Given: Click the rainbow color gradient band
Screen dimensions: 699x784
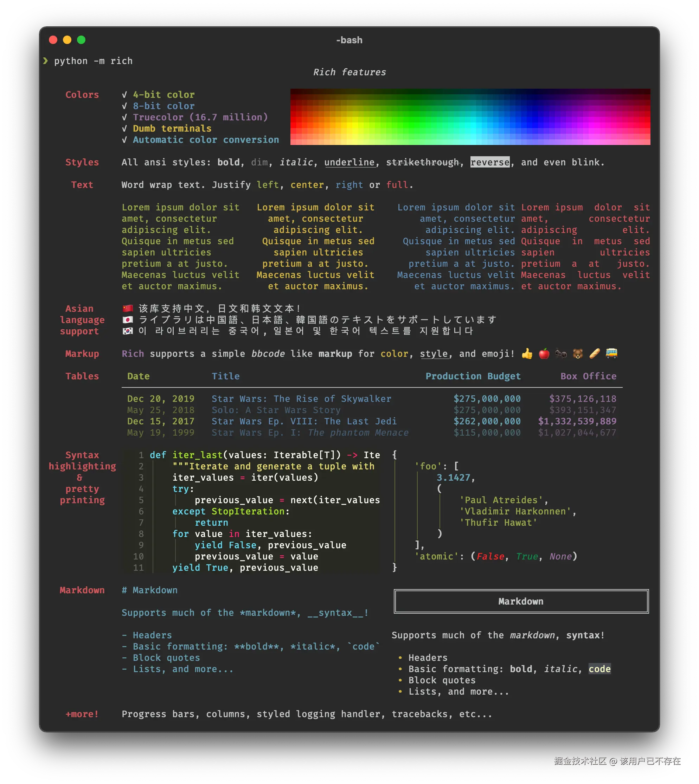Looking at the screenshot, I should tap(470, 117).
